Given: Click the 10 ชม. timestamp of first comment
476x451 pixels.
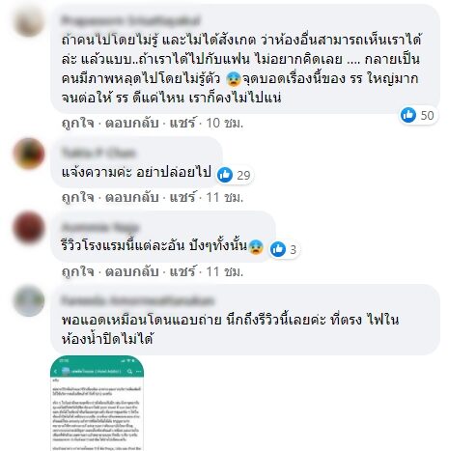Looking at the screenshot, I should point(224,123).
